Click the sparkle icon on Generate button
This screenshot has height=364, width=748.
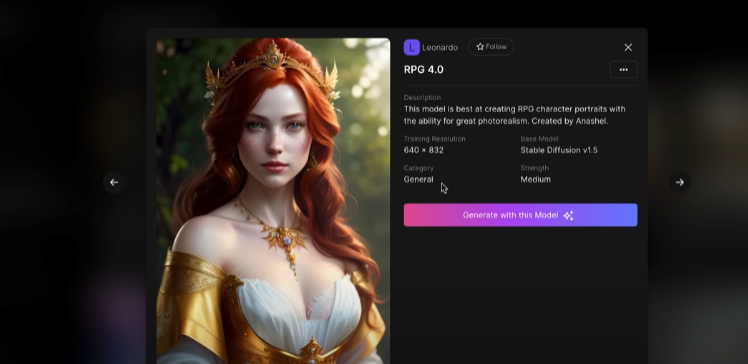pyautogui.click(x=568, y=215)
